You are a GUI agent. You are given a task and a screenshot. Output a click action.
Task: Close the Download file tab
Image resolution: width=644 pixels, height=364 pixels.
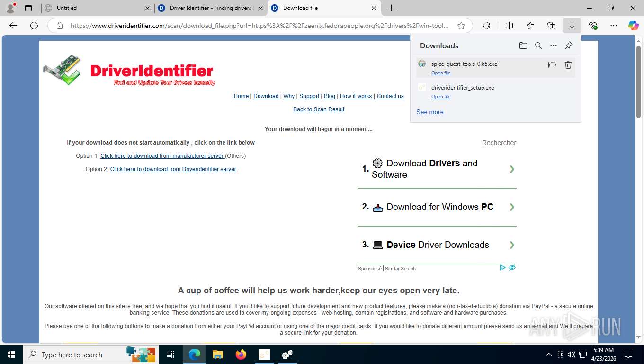(374, 8)
